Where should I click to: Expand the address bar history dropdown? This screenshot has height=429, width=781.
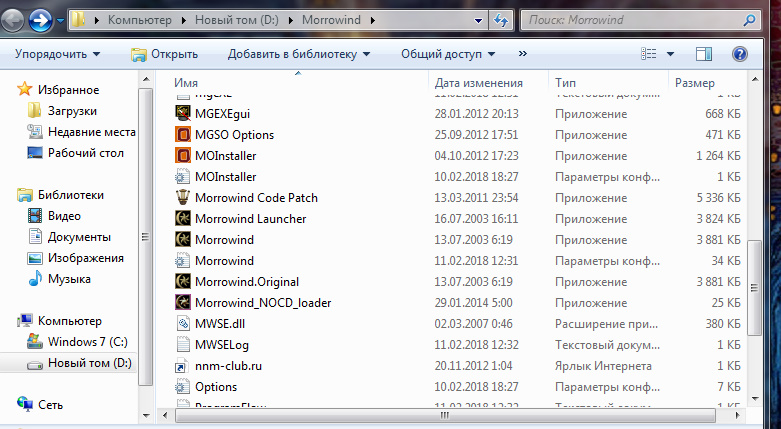tap(478, 20)
